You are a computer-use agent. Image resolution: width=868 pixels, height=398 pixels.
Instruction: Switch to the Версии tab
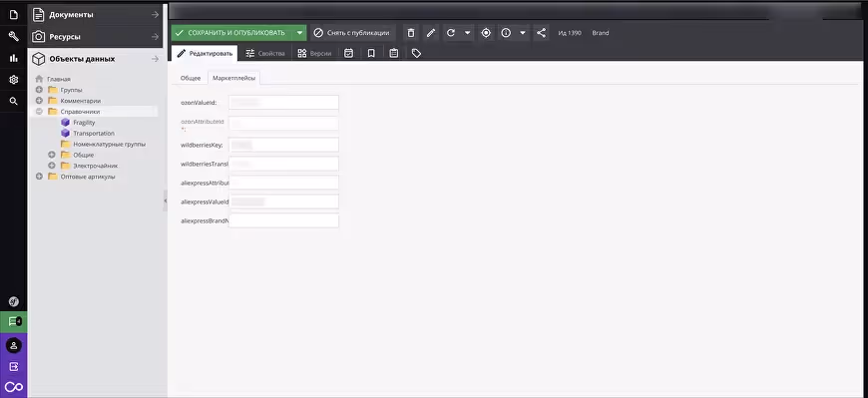click(314, 53)
